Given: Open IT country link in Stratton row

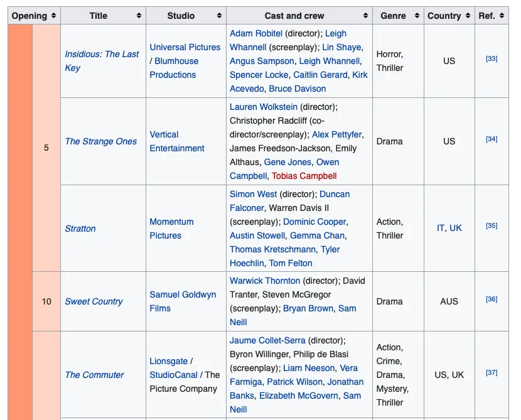Looking at the screenshot, I should [440, 229].
